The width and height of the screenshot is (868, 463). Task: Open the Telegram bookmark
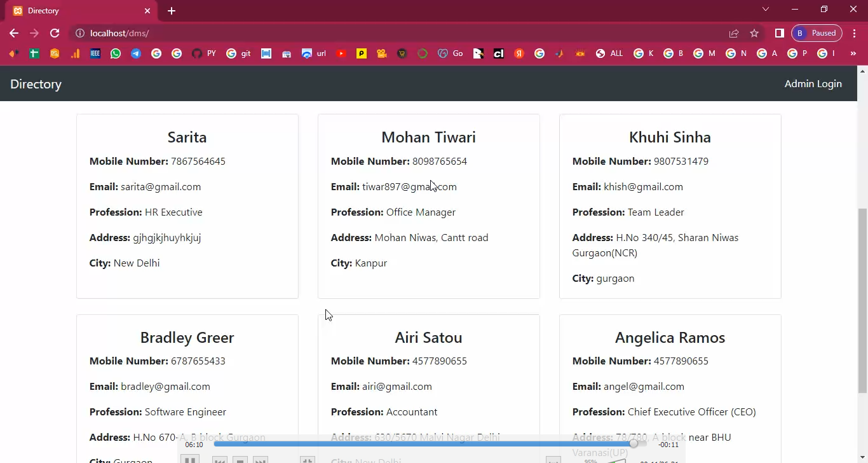click(136, 53)
